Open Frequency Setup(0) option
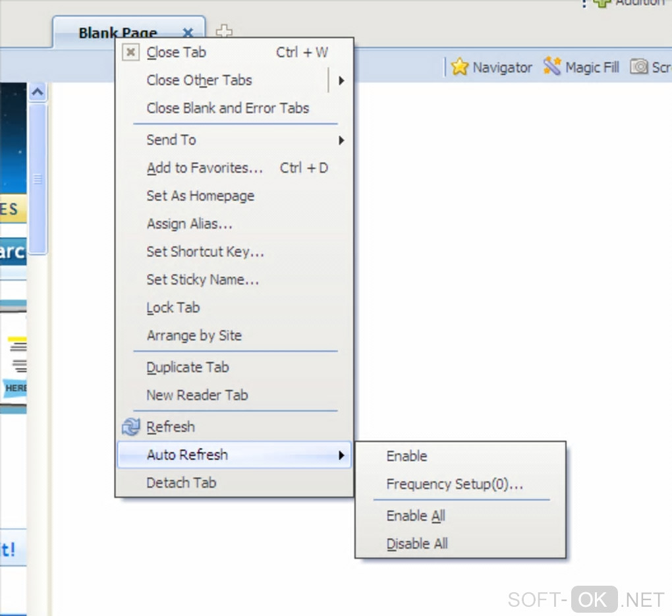This screenshot has height=616, width=672. point(461,484)
